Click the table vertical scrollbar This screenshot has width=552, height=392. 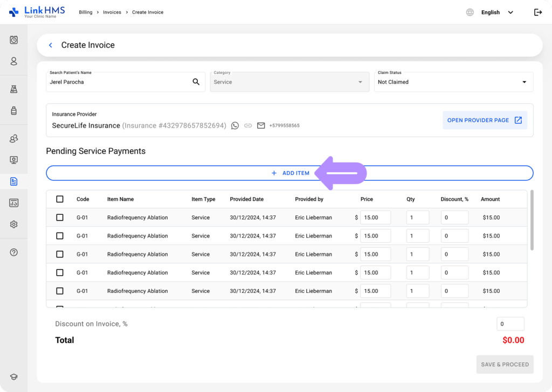tap(532, 220)
